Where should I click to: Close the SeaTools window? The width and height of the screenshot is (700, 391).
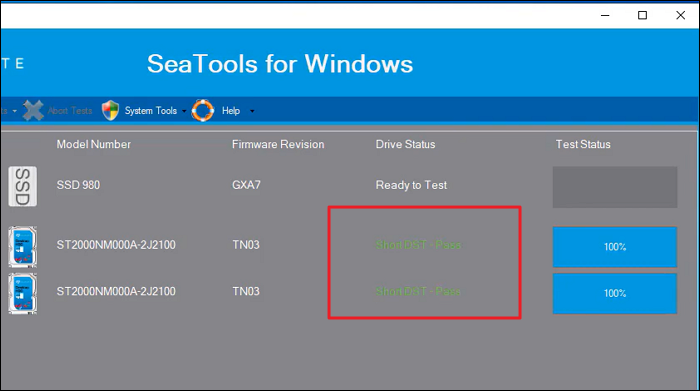click(680, 15)
